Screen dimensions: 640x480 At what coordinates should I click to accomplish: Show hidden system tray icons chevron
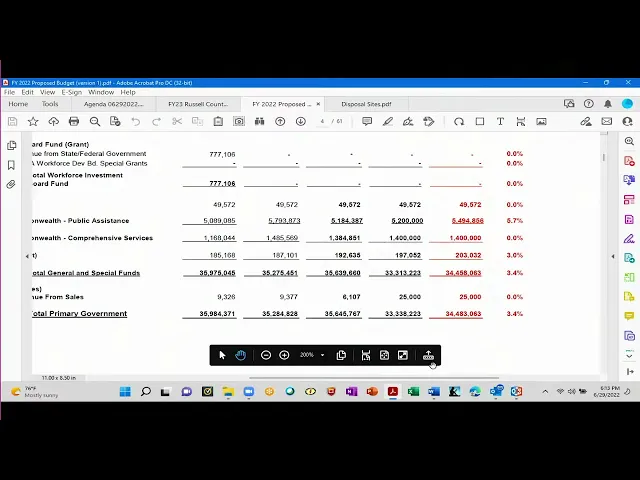coord(545,391)
